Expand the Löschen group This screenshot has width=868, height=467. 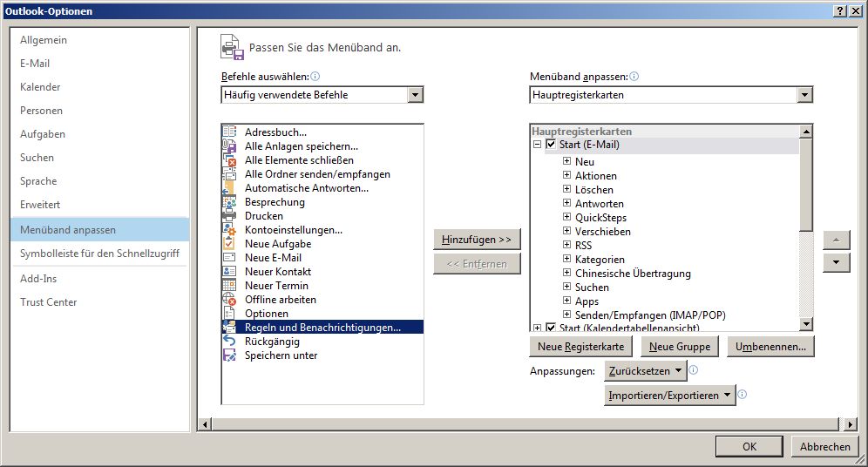click(566, 189)
